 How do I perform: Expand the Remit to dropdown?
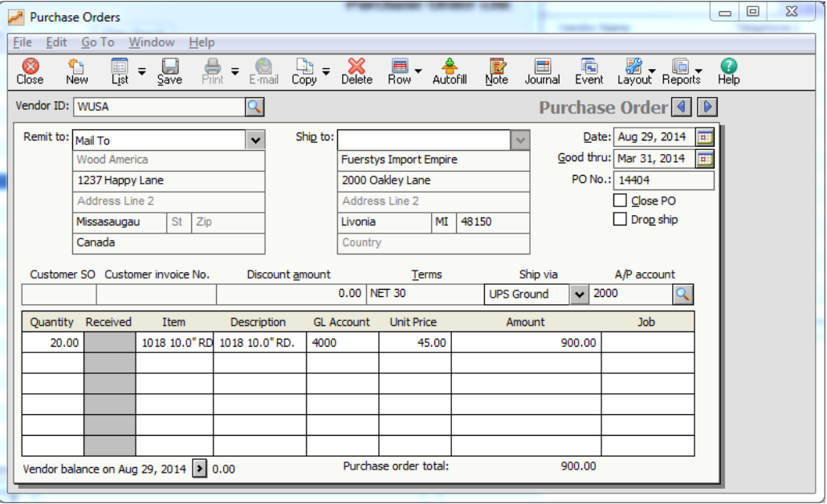(x=255, y=140)
